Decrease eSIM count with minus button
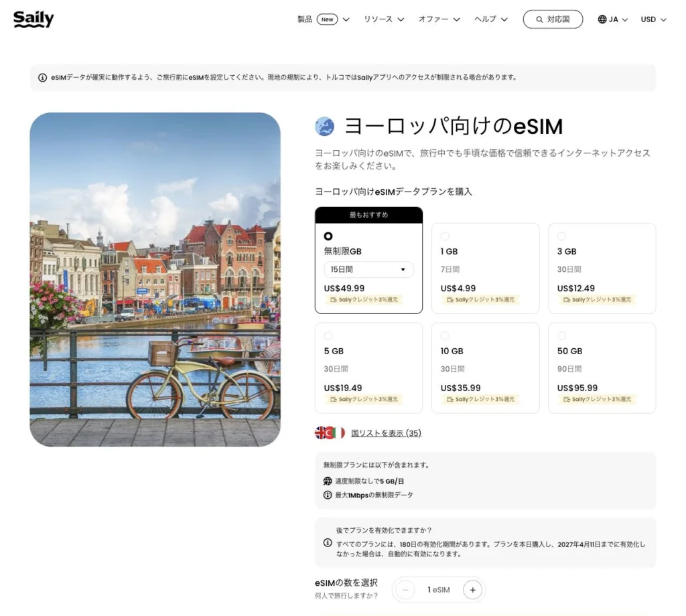 point(405,590)
